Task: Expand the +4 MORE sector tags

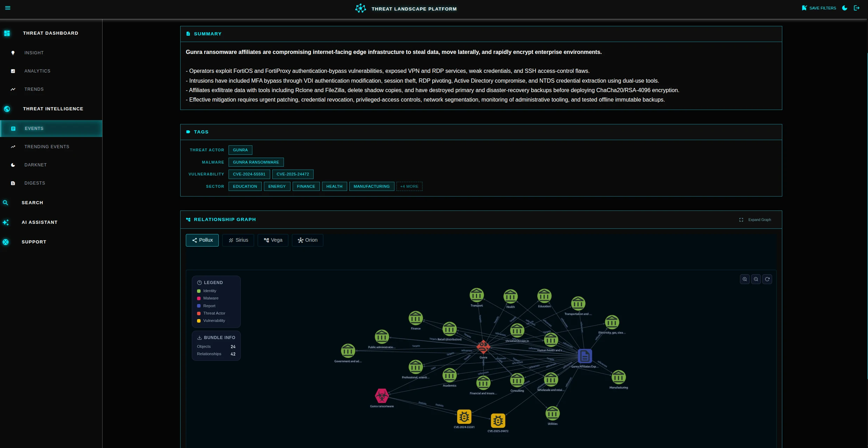Action: pos(409,186)
